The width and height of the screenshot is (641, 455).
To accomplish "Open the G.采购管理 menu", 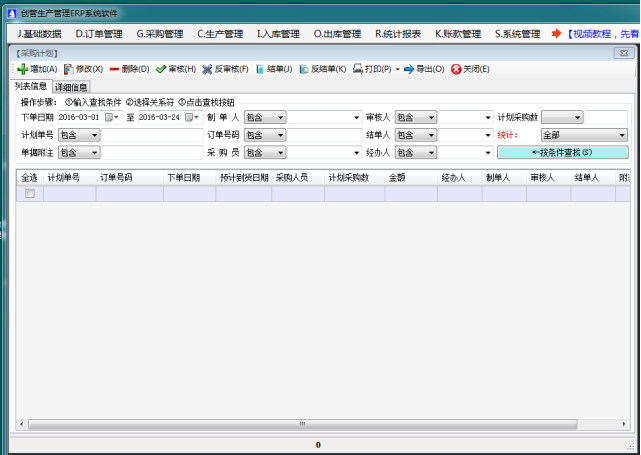I will click(x=160, y=33).
